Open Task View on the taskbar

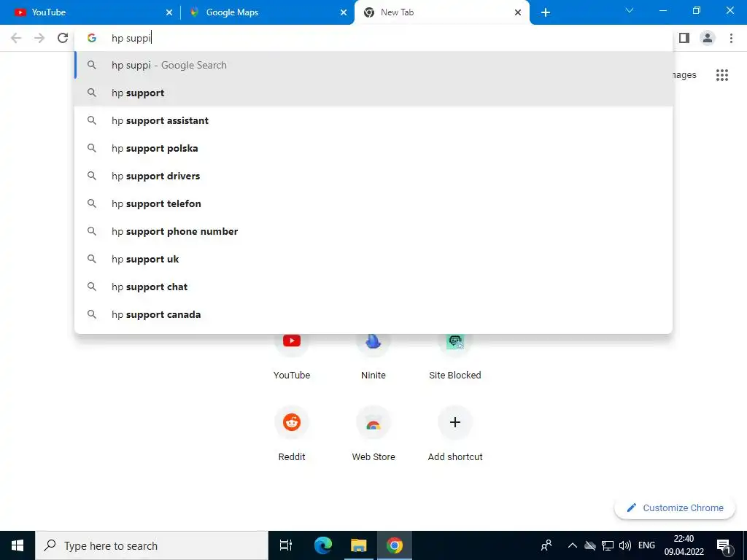(x=286, y=545)
